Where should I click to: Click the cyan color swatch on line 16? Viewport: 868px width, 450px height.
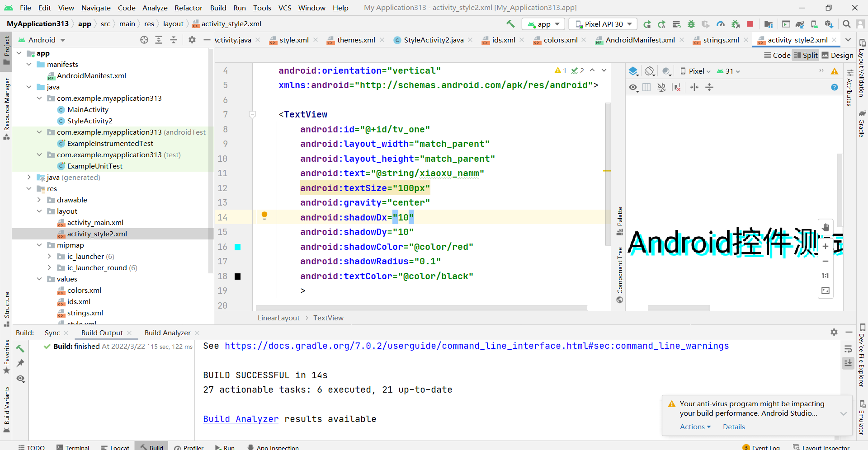click(x=237, y=247)
